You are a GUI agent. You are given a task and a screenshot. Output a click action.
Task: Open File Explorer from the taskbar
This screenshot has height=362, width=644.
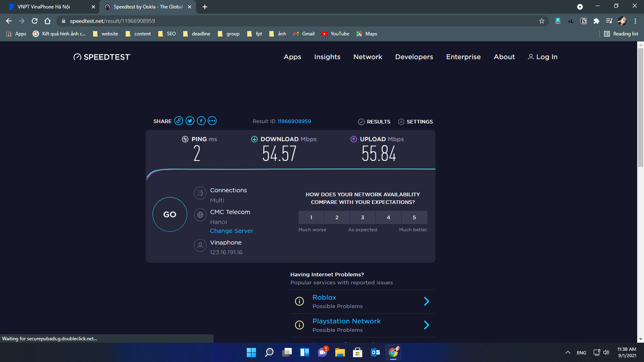[x=340, y=353]
